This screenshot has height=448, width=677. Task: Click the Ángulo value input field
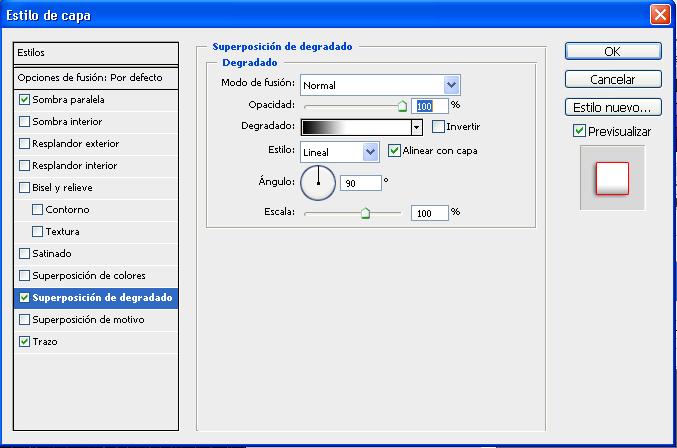point(362,183)
